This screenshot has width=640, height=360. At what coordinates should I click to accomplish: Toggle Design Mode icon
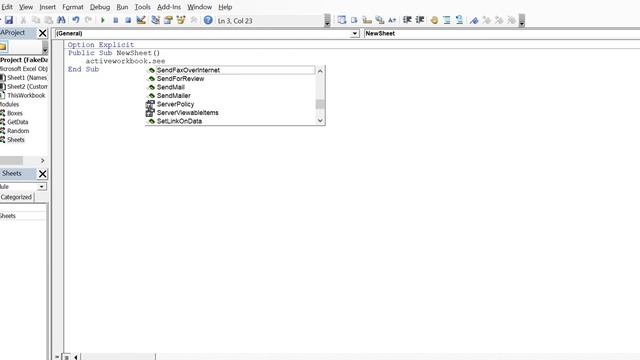coord(141,20)
